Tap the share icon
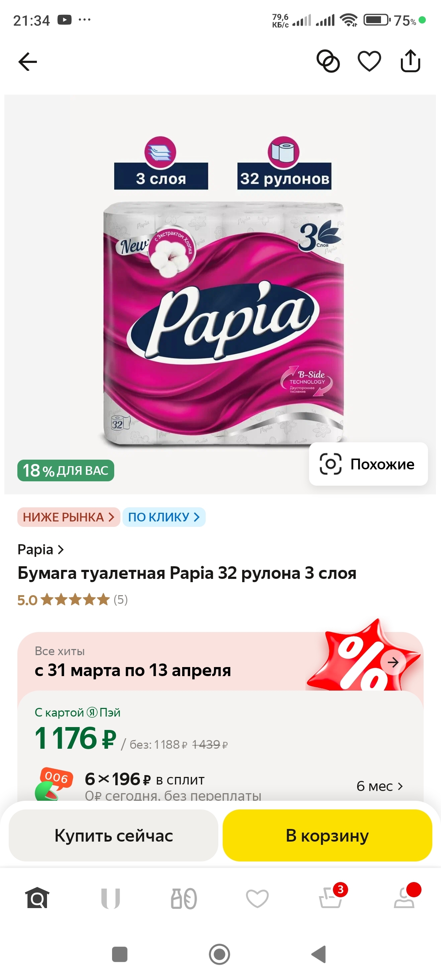 pos(410,61)
